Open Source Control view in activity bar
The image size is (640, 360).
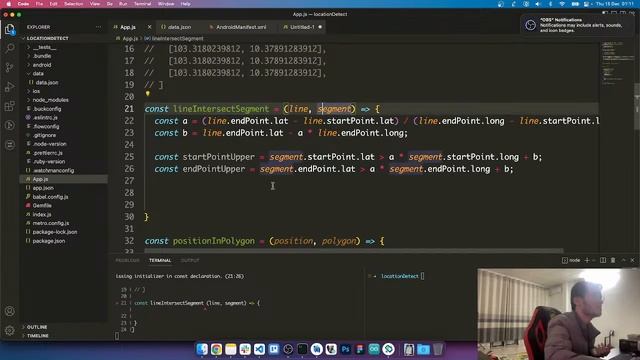[x=10, y=67]
